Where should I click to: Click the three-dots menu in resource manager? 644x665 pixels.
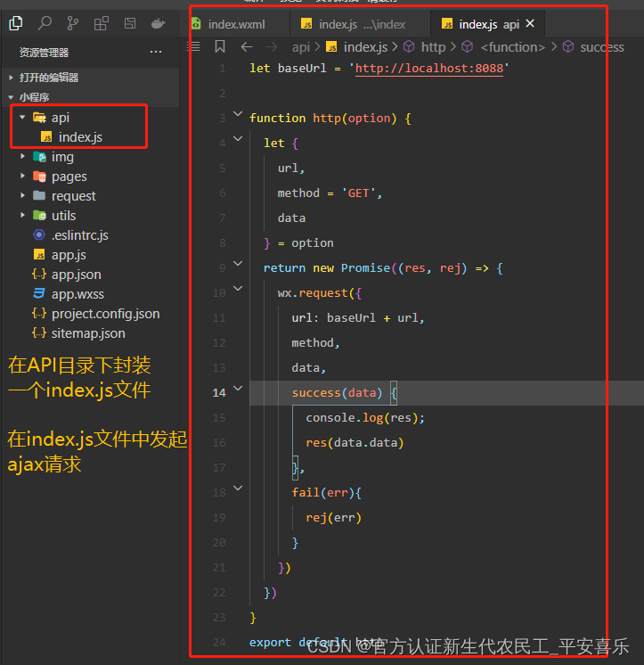pyautogui.click(x=156, y=53)
